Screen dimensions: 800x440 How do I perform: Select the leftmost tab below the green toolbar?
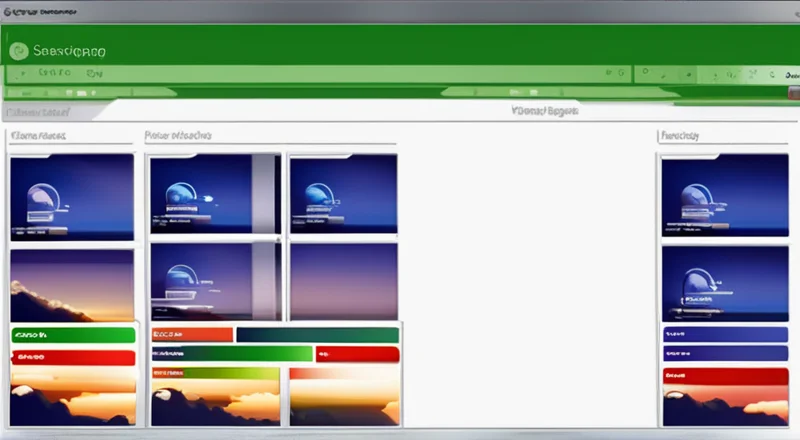pos(36,111)
